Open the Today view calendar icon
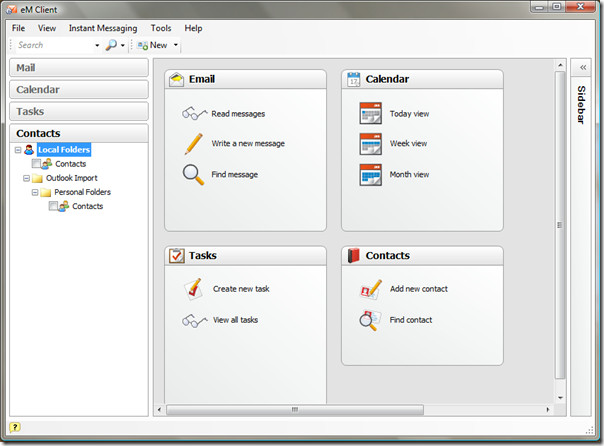 370,114
